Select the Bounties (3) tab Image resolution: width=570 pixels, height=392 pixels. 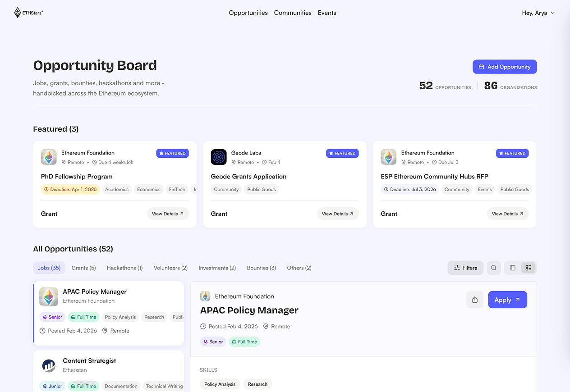tap(261, 268)
